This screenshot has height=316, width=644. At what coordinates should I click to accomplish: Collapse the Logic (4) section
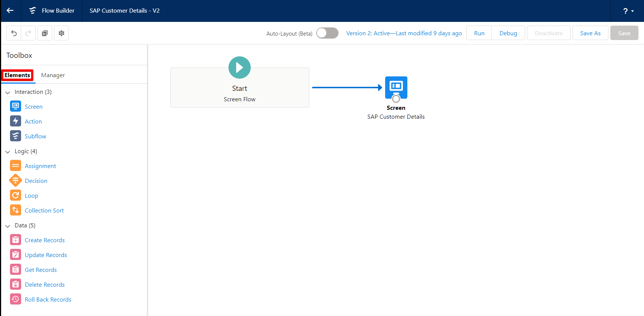[x=8, y=152]
